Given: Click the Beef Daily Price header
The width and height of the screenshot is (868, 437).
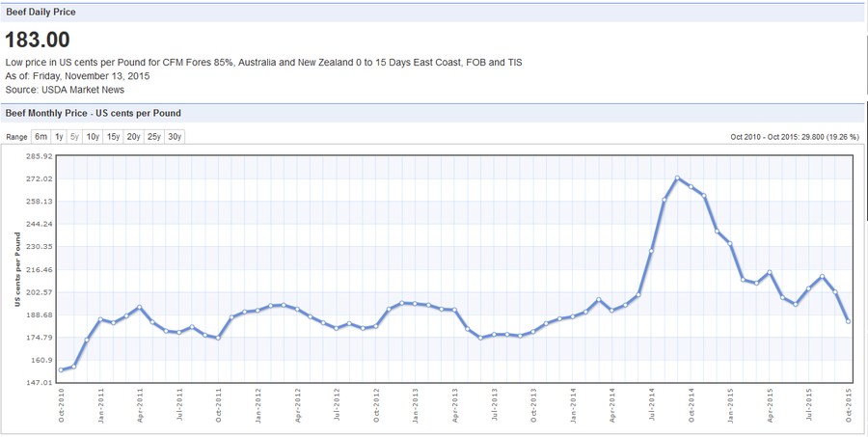Looking at the screenshot, I should coord(41,12).
